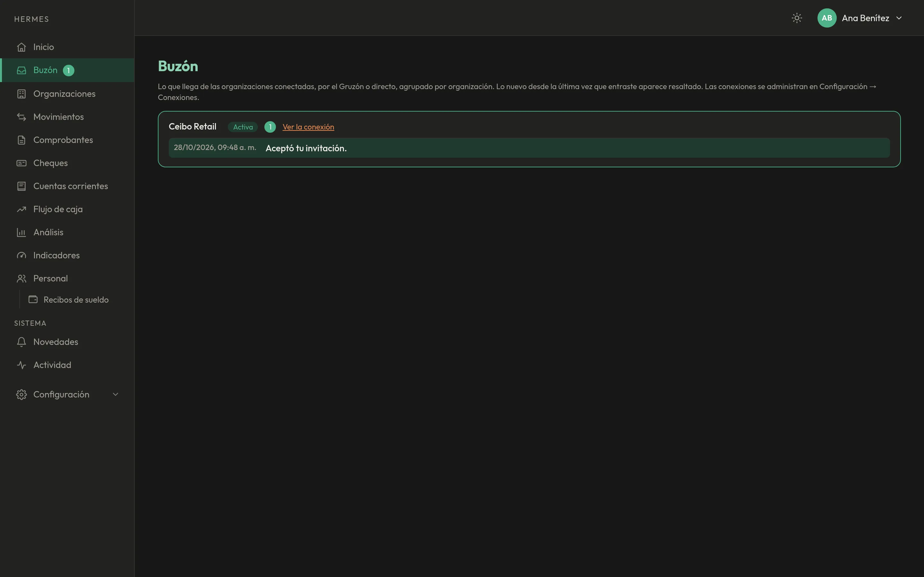The height and width of the screenshot is (577, 924).
Task: Click the Configuración gear icon
Action: tap(21, 395)
